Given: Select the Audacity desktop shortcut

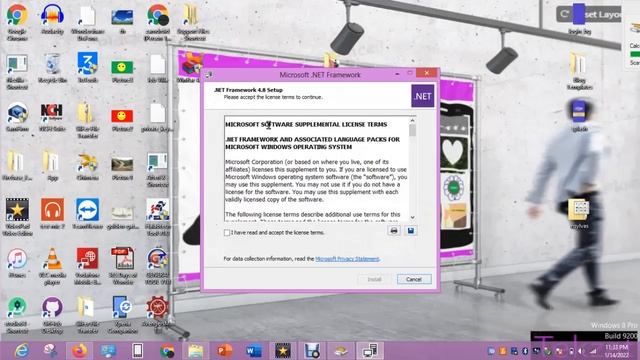Looking at the screenshot, I should [52, 19].
